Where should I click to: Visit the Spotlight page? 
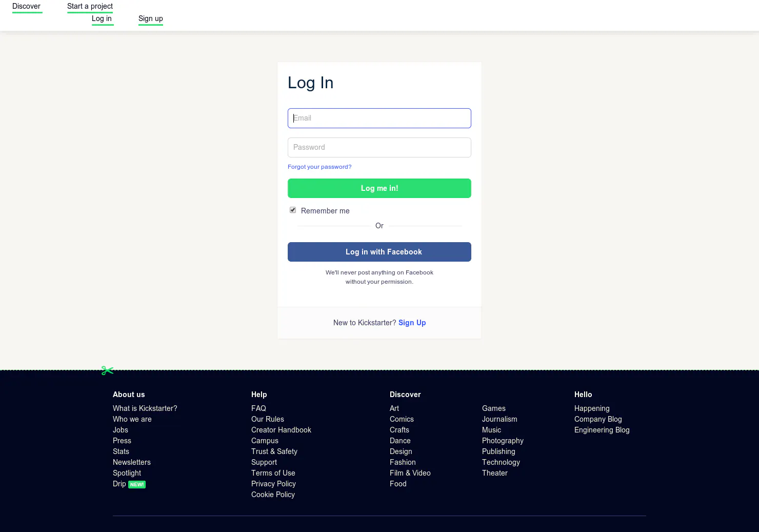click(127, 473)
